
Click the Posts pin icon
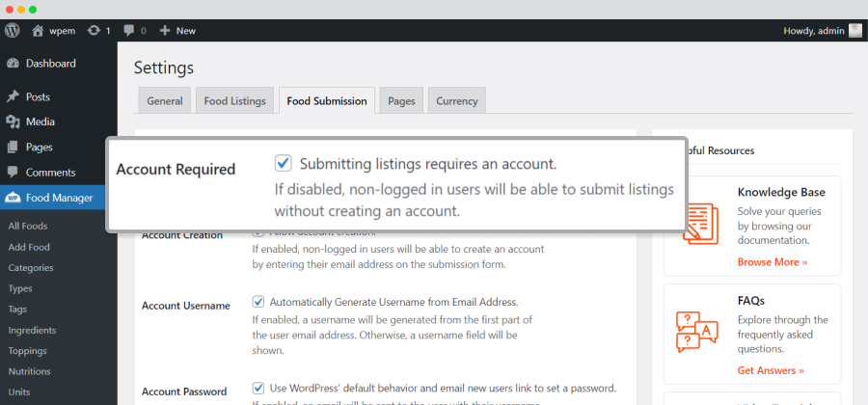[13, 96]
